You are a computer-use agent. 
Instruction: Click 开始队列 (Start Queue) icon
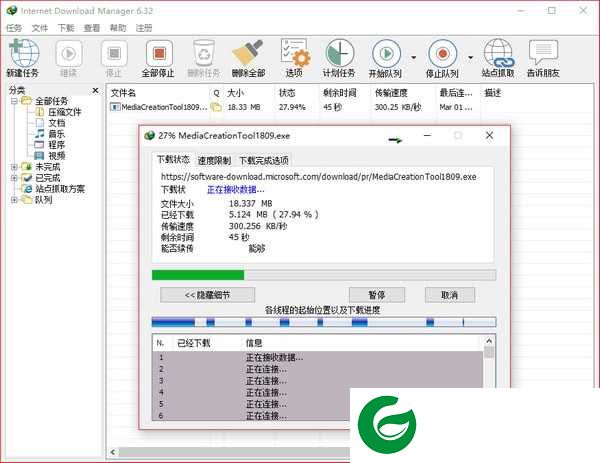pyautogui.click(x=386, y=58)
